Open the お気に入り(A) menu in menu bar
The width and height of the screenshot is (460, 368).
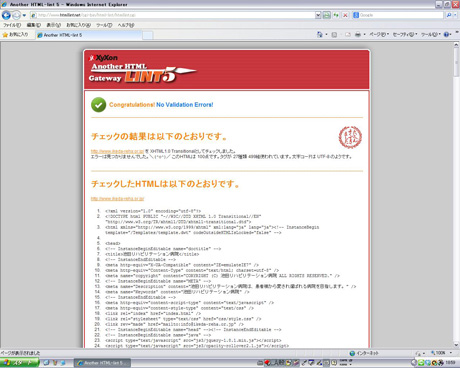click(78, 25)
